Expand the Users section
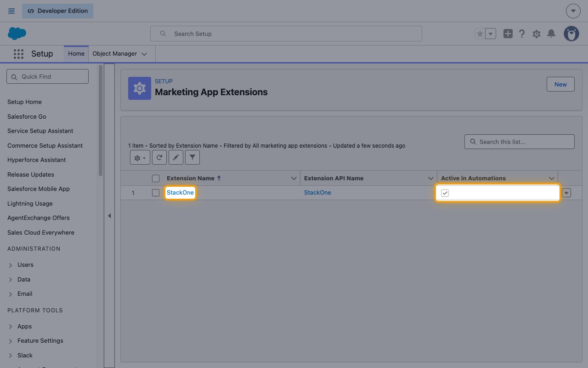588x368 pixels. (11, 265)
